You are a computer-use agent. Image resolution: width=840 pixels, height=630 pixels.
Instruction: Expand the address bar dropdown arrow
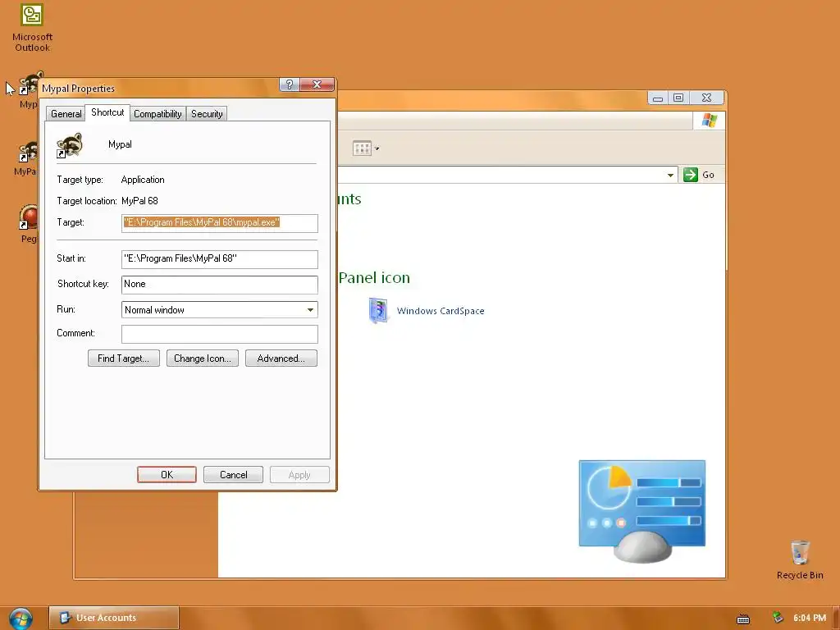[670, 176]
